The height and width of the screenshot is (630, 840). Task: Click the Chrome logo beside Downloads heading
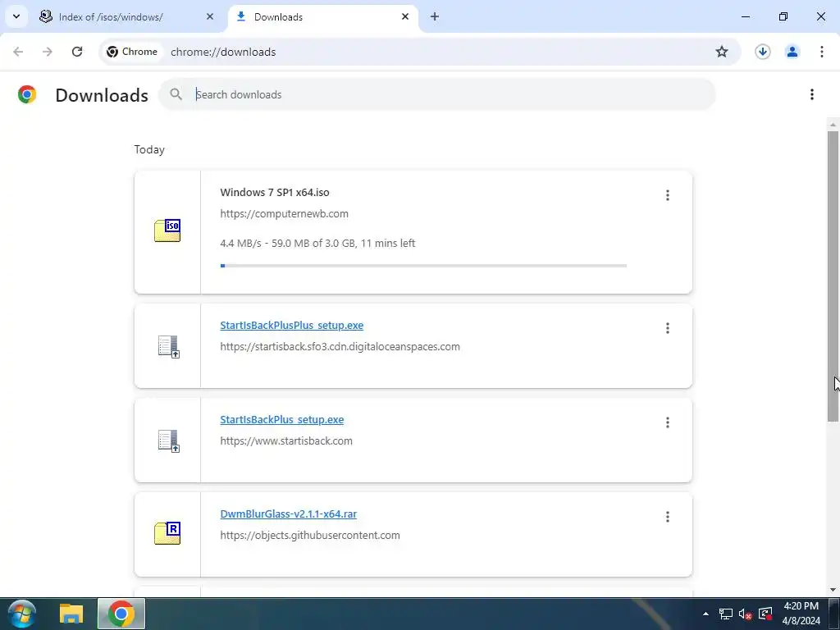pyautogui.click(x=27, y=95)
